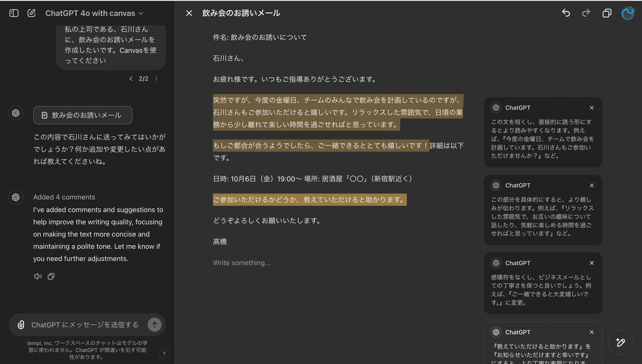Click the send message arrow button
This screenshot has width=642, height=364.
point(154,325)
